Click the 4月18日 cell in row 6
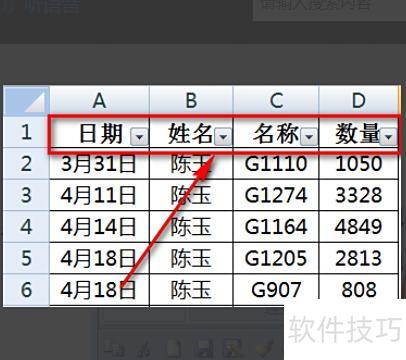 (99, 290)
